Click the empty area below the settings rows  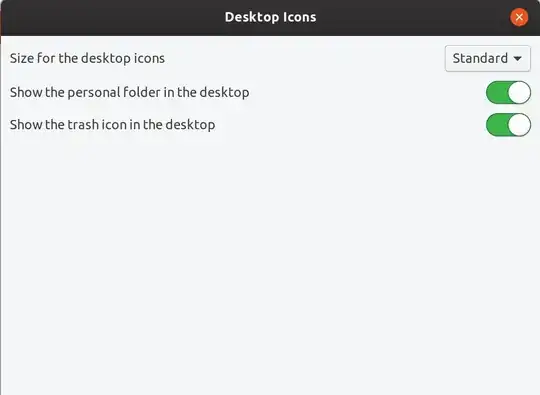coord(270,265)
